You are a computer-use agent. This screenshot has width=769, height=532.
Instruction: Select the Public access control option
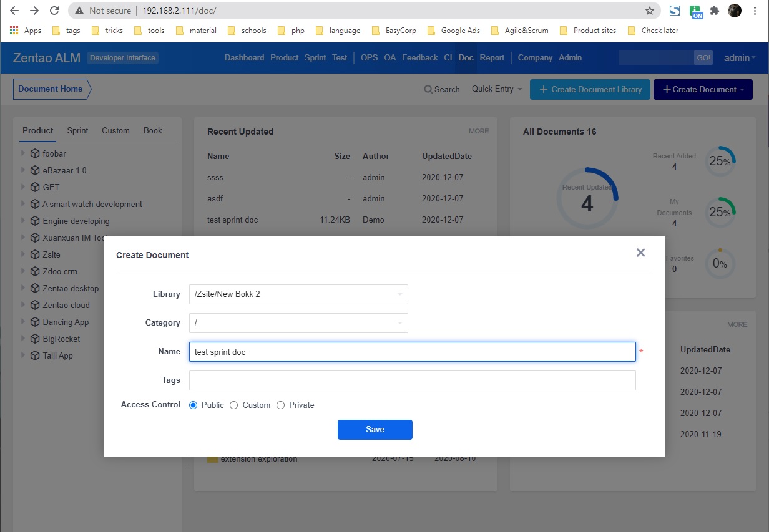click(x=193, y=405)
